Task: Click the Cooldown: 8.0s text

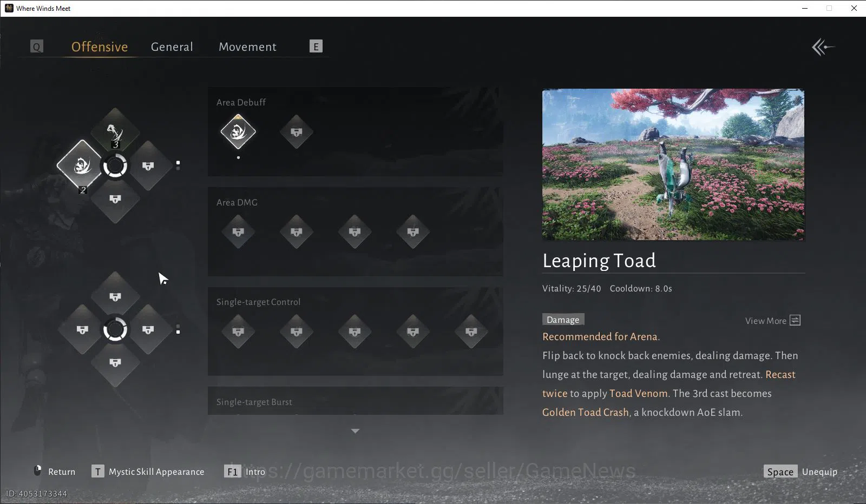Action: click(641, 288)
